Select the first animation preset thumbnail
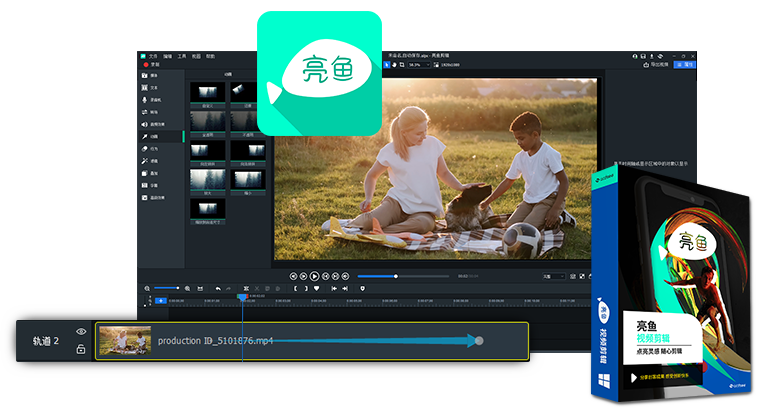 click(208, 92)
